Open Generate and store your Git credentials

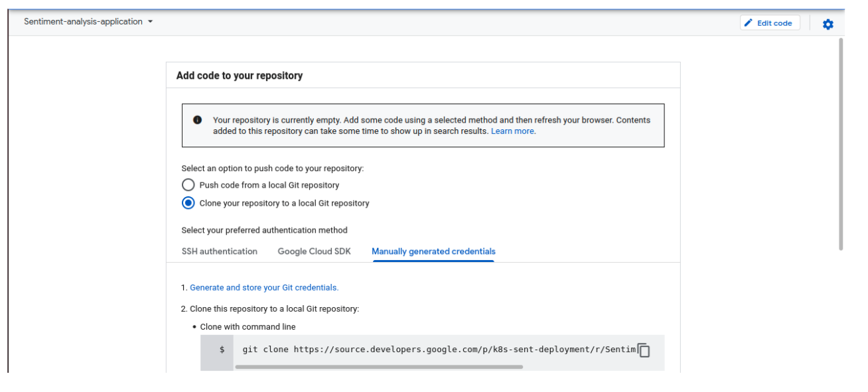[x=264, y=287]
